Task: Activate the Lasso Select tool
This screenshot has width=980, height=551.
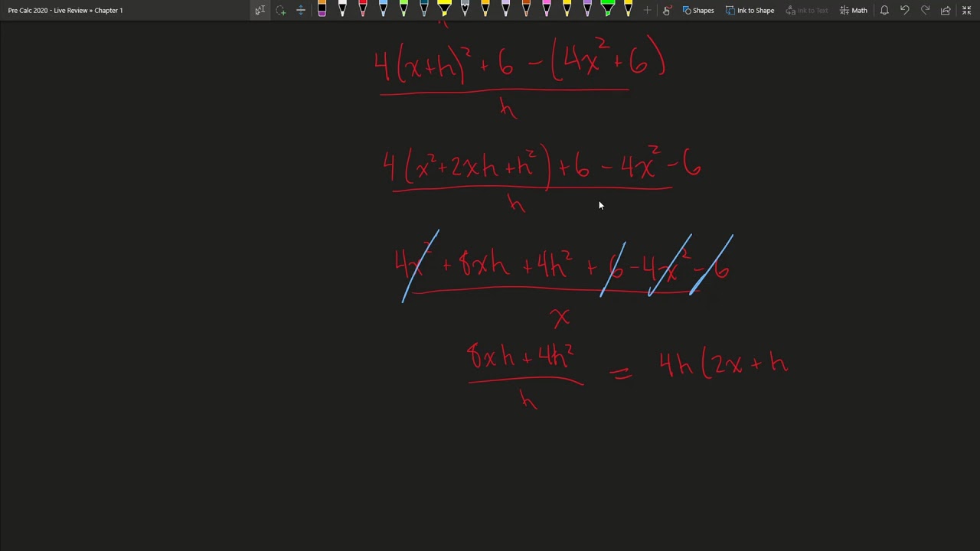Action: click(280, 10)
